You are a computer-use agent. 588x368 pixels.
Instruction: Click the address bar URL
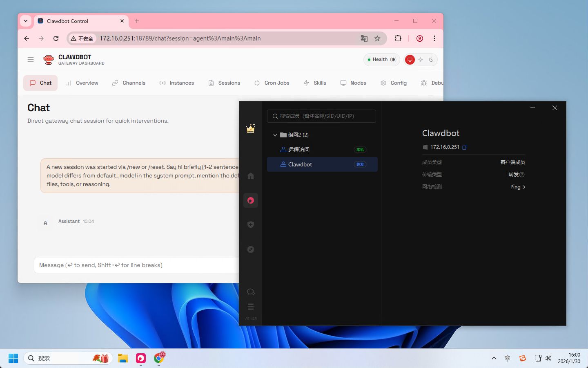[180, 38]
